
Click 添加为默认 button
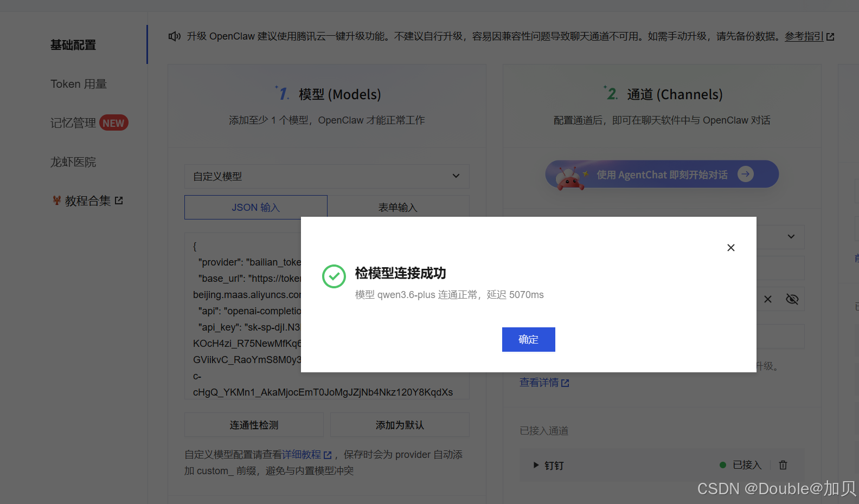400,425
